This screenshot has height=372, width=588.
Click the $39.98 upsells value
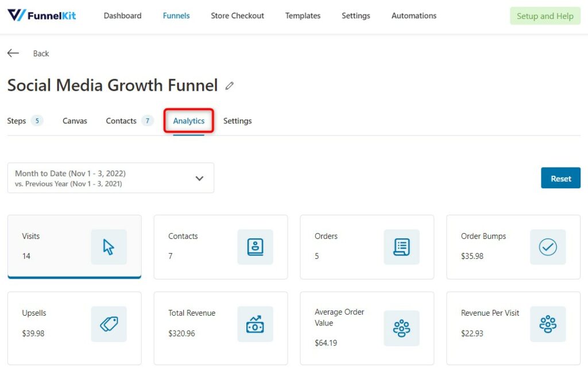pos(33,333)
